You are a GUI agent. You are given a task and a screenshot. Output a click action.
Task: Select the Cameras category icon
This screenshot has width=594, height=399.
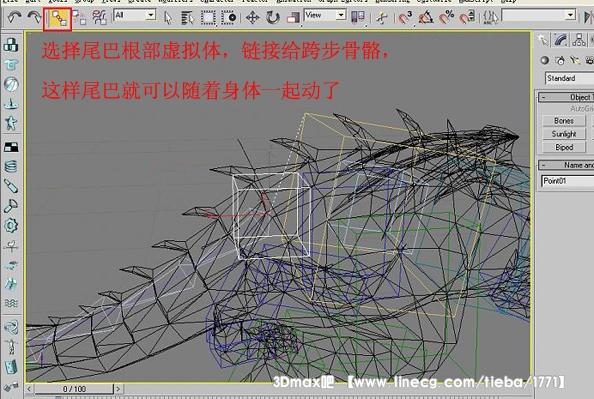click(589, 60)
